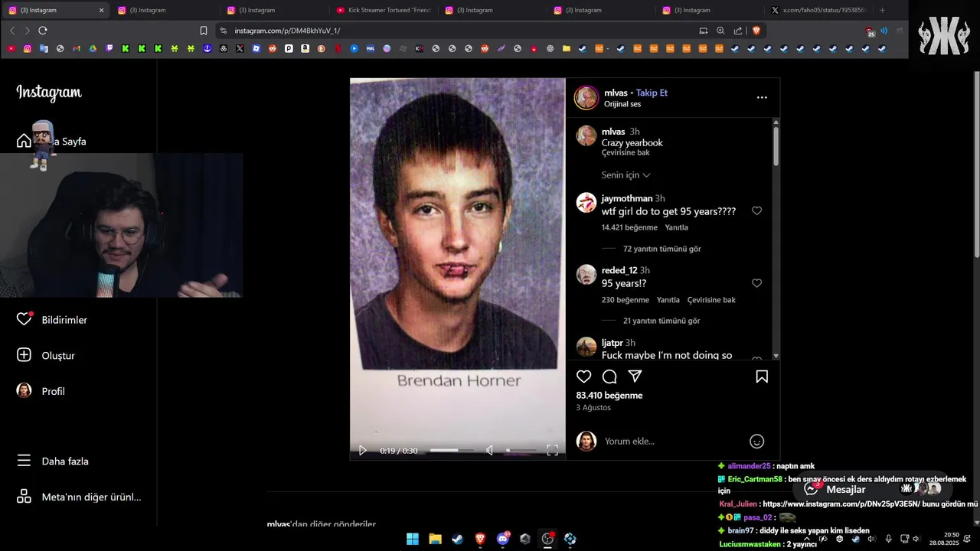Open the Windows Start menu

click(413, 539)
